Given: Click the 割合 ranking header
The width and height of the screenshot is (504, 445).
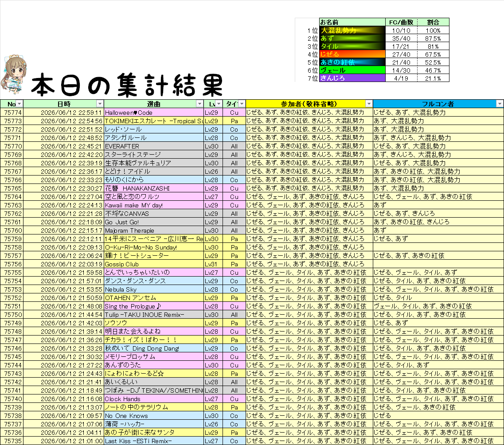Looking at the screenshot, I should (x=433, y=22).
